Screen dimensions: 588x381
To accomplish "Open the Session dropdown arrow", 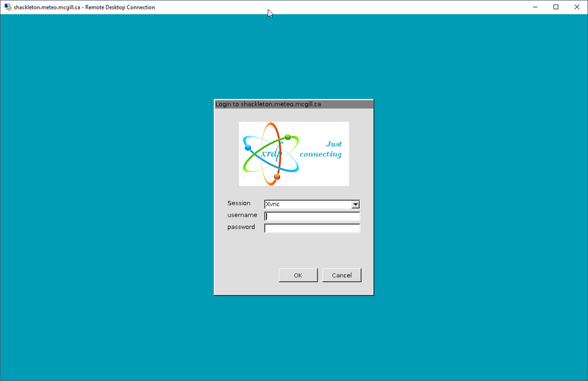I will pos(355,204).
